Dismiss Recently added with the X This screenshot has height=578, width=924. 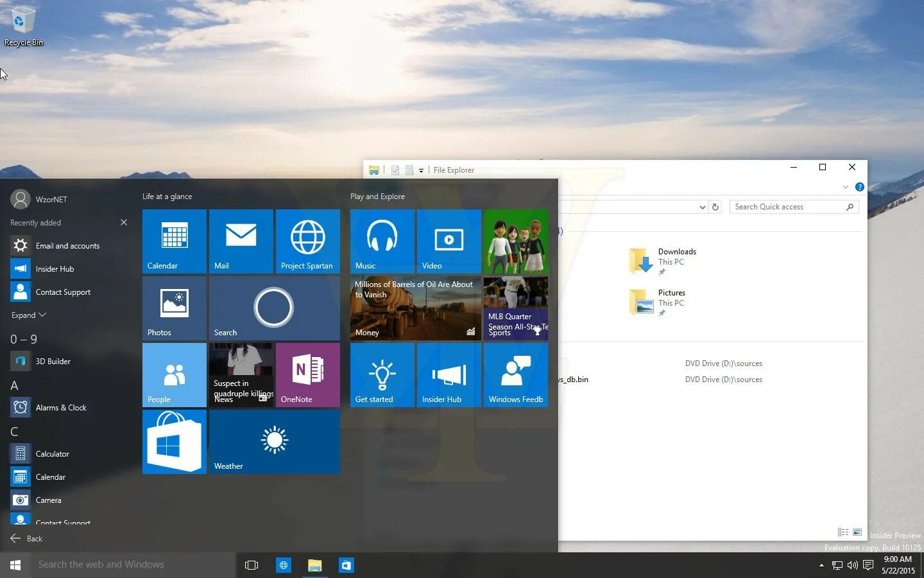point(123,222)
